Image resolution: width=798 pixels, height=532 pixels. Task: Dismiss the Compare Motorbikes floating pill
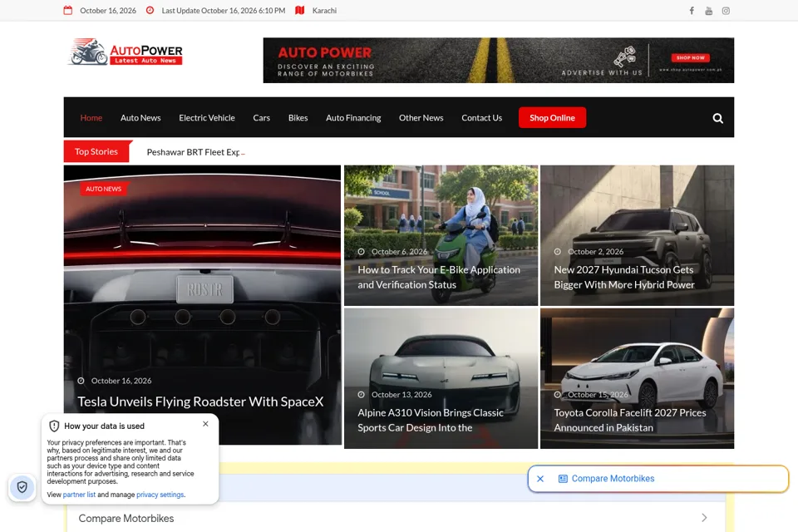(540, 479)
